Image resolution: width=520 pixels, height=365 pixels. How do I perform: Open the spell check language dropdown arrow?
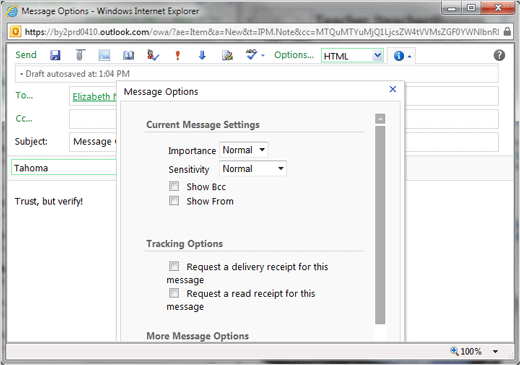coord(263,55)
